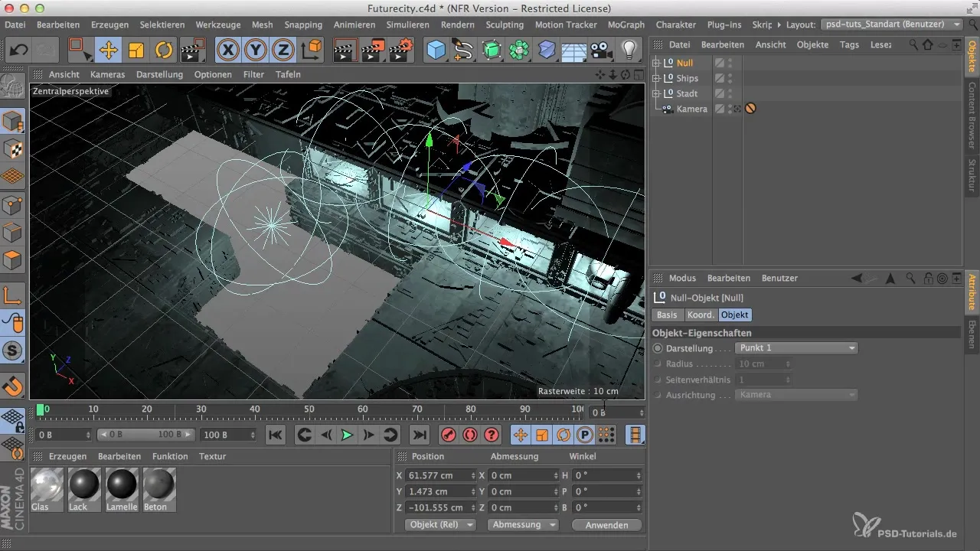Open object manager Tags menu

click(x=849, y=44)
